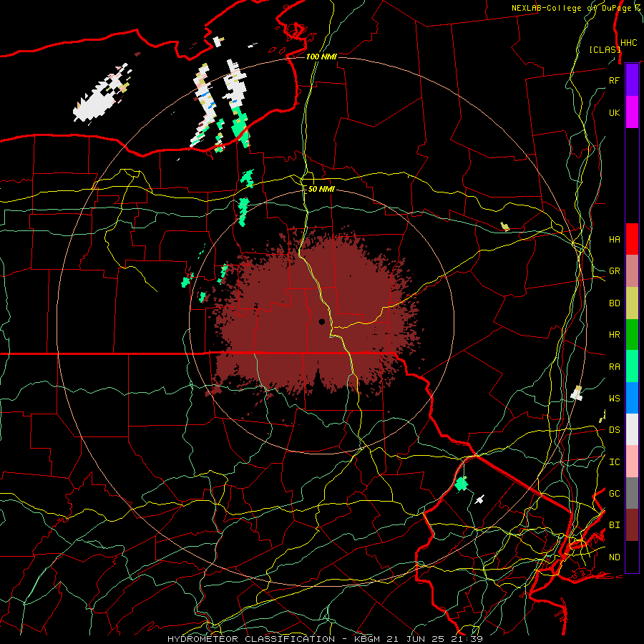Click the 50 NMI range ring label
644x644 pixels.
[x=321, y=189]
